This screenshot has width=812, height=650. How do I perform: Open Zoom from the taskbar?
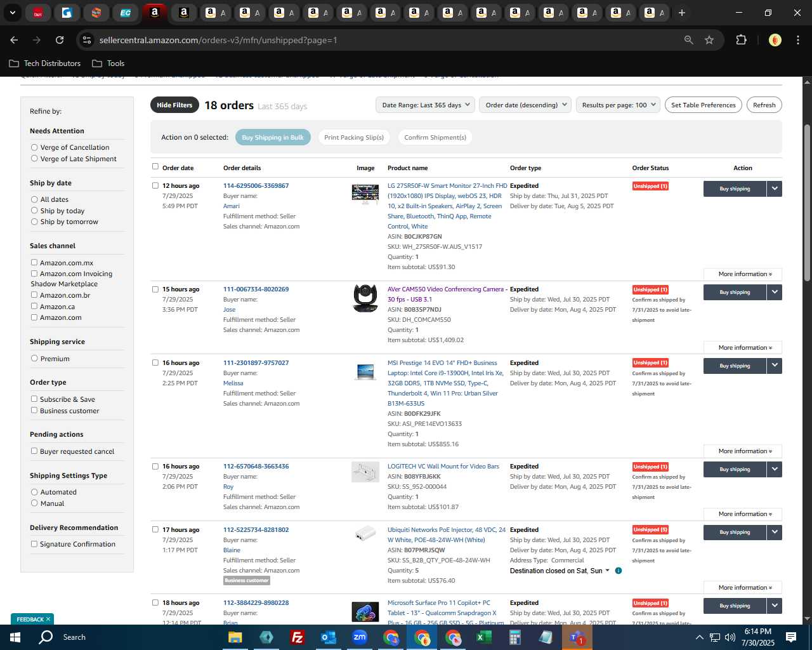tap(360, 637)
